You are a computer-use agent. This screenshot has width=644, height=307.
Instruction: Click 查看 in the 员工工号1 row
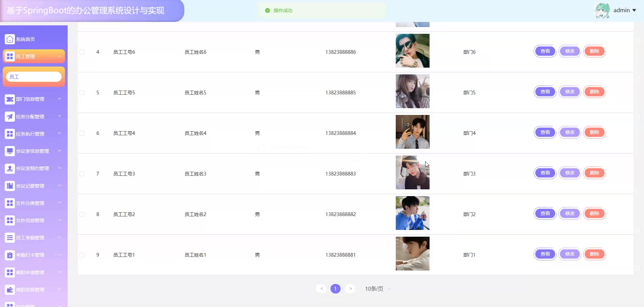coord(545,254)
